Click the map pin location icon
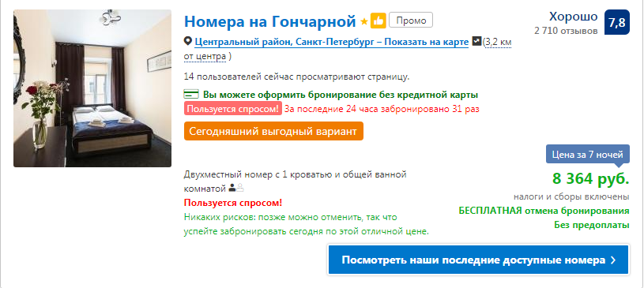 click(x=188, y=42)
